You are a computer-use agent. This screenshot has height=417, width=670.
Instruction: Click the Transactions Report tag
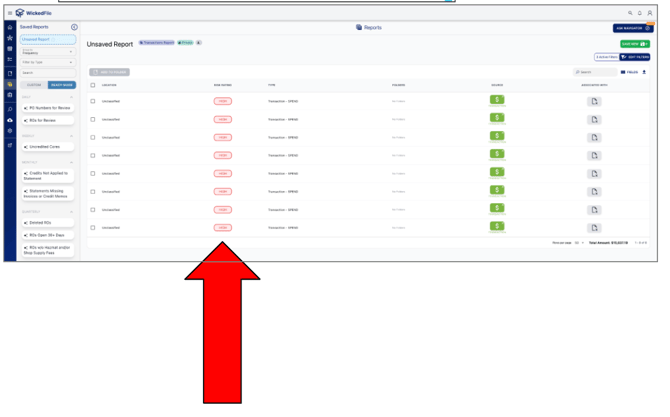click(x=157, y=43)
